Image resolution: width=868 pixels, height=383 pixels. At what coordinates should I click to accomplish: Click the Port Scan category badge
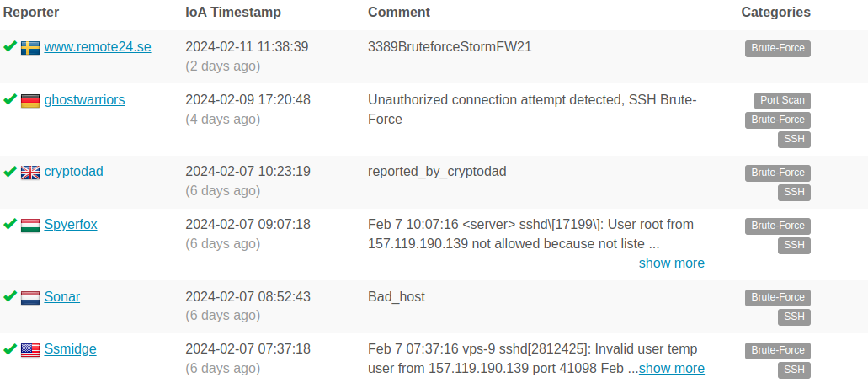point(781,100)
